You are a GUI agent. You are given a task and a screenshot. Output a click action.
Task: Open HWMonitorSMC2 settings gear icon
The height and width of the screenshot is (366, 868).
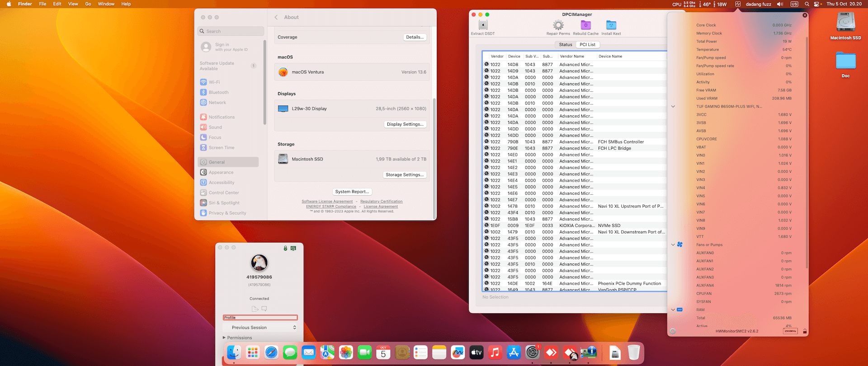pyautogui.click(x=673, y=331)
